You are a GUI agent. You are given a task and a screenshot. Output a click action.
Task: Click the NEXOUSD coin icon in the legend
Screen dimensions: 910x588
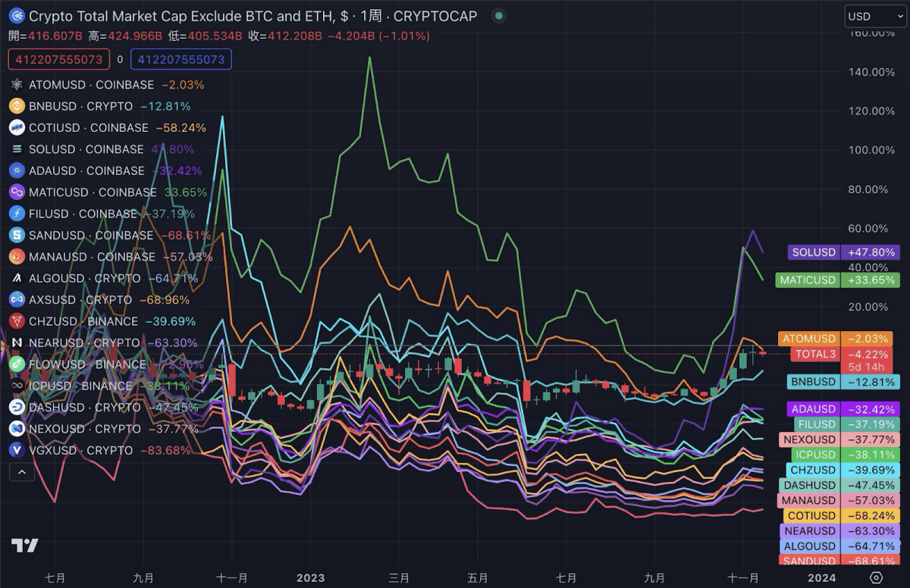(17, 429)
